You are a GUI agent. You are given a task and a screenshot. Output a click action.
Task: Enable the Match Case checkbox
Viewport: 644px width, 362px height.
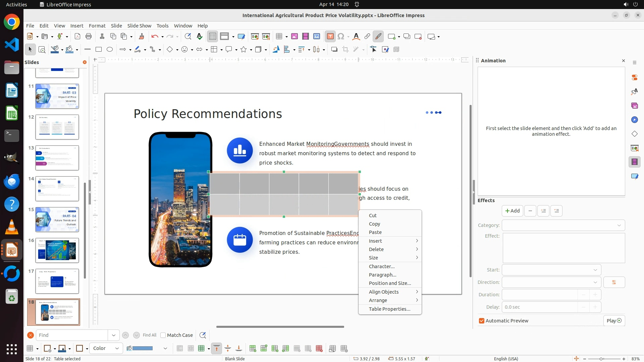pyautogui.click(x=163, y=335)
